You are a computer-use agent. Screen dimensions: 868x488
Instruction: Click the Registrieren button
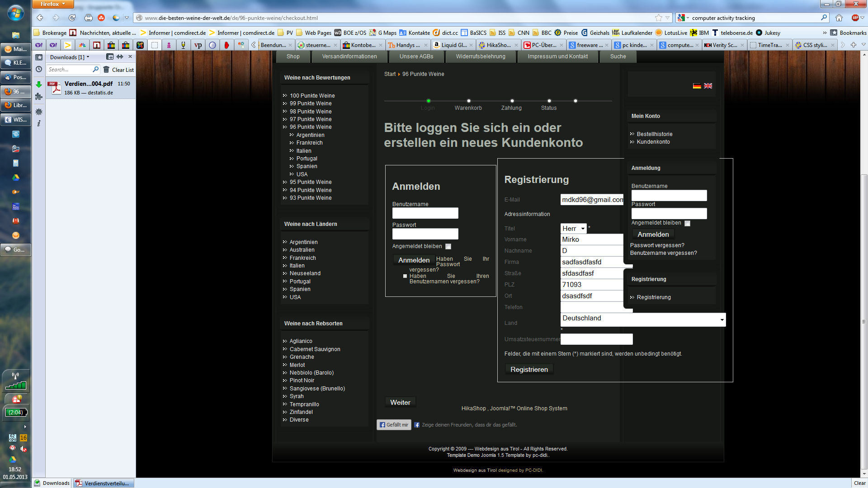click(529, 370)
